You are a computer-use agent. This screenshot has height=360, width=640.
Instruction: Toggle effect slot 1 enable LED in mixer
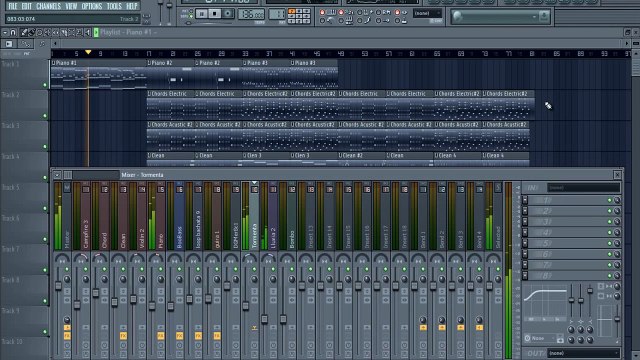[609, 200]
